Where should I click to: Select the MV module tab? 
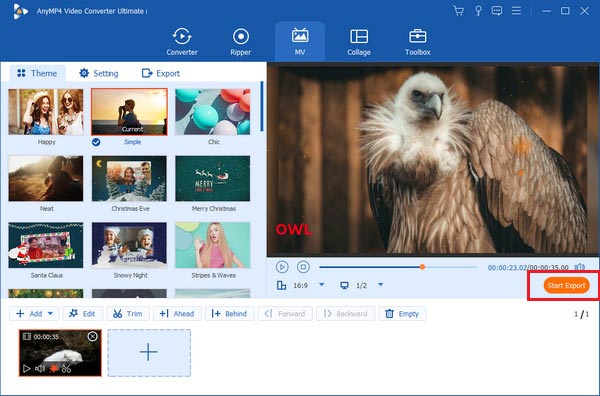[x=300, y=42]
